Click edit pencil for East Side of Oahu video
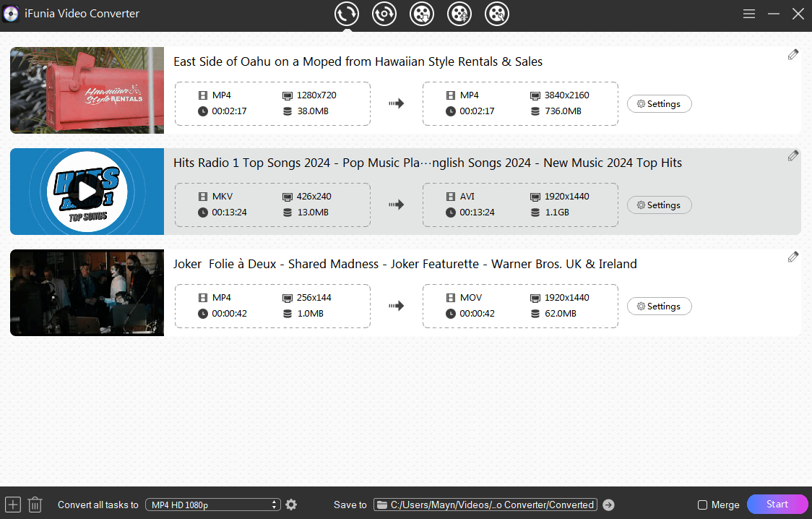 pyautogui.click(x=793, y=54)
